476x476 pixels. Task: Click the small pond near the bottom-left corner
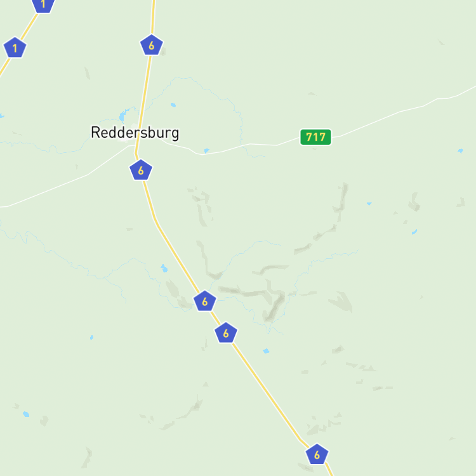(x=26, y=414)
